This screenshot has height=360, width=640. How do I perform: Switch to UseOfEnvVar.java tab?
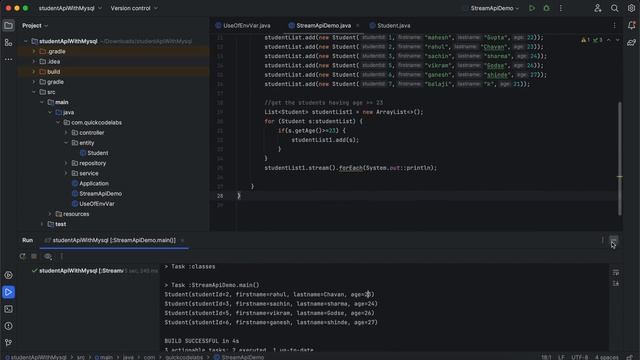tap(242, 25)
